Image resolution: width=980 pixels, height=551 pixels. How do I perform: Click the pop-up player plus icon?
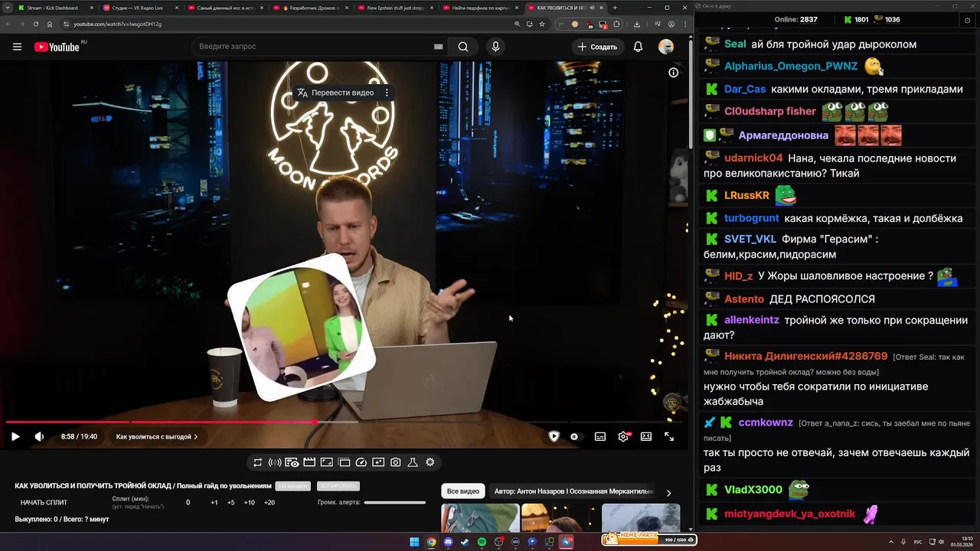pyautogui.click(x=378, y=462)
